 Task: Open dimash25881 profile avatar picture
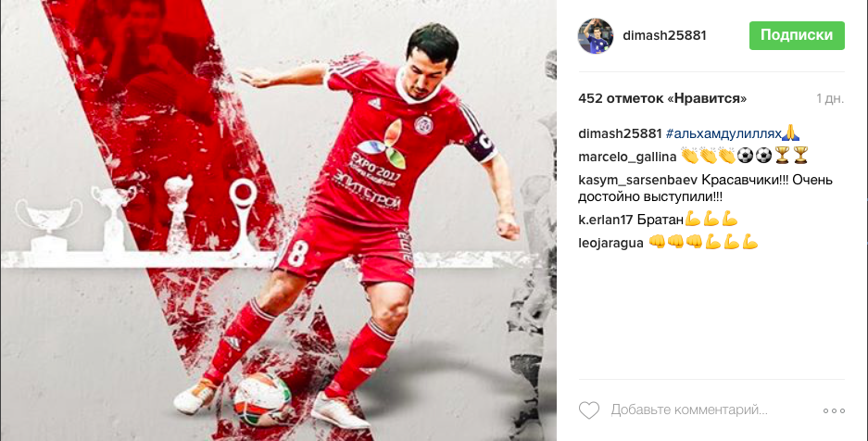[596, 36]
